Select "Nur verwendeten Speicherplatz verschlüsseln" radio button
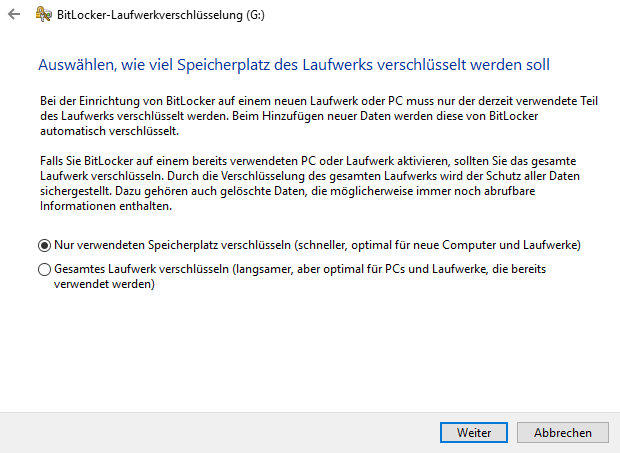620x453 pixels. pyautogui.click(x=44, y=245)
